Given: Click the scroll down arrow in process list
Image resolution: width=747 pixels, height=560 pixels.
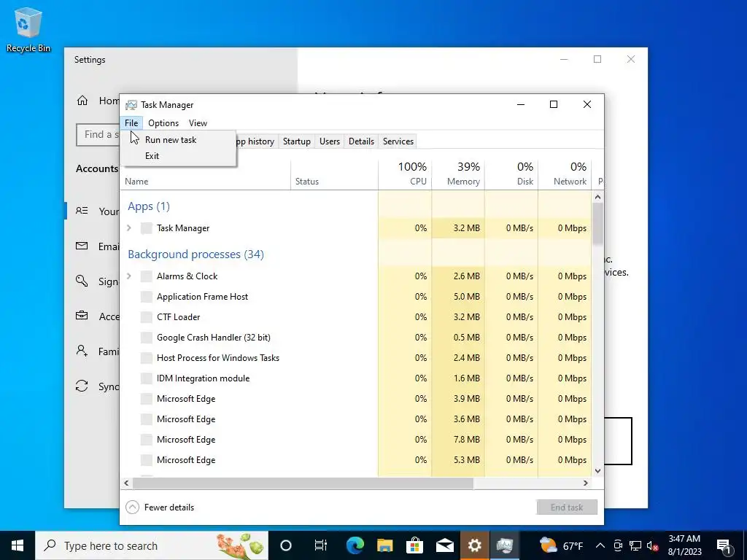Looking at the screenshot, I should coord(598,471).
